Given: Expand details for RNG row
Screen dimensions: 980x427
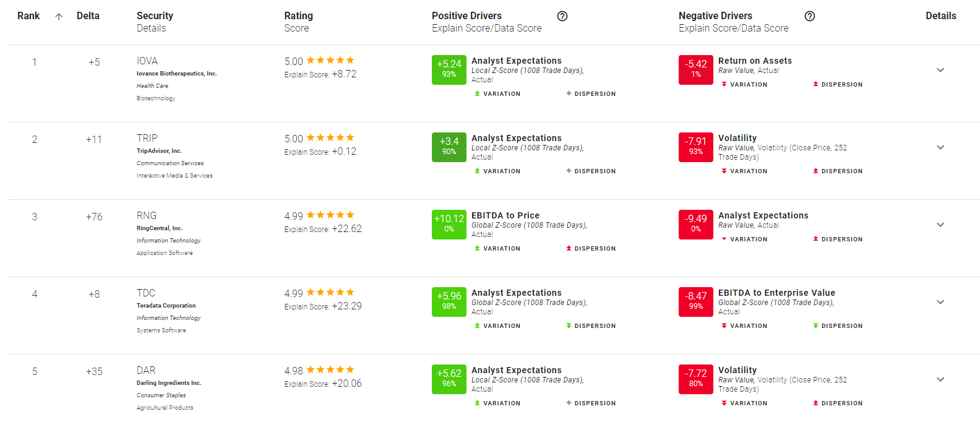Looking at the screenshot, I should tap(940, 225).
